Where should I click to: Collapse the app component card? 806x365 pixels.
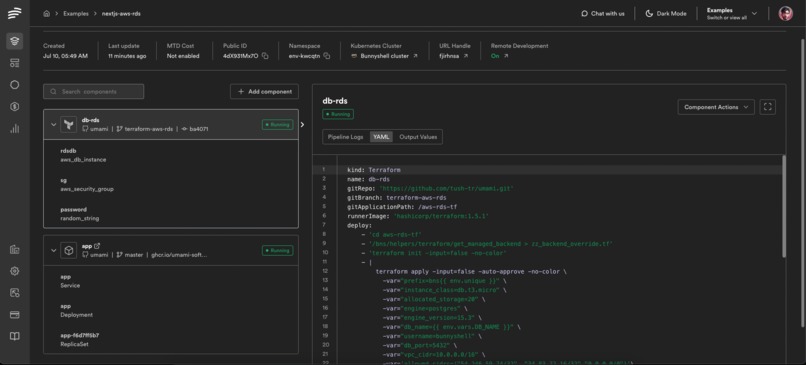53,250
